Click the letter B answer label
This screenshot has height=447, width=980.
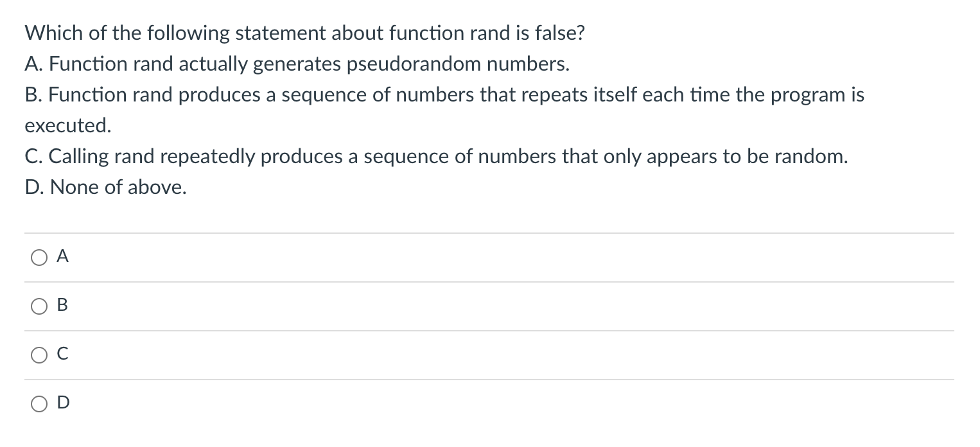click(62, 306)
